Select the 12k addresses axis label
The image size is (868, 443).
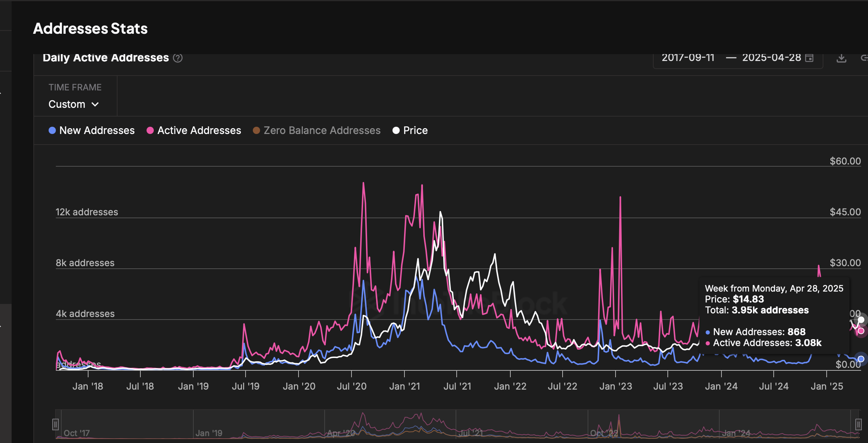coord(87,212)
